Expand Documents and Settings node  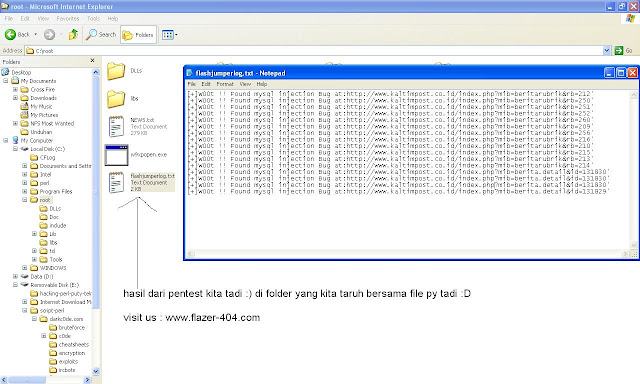point(25,166)
